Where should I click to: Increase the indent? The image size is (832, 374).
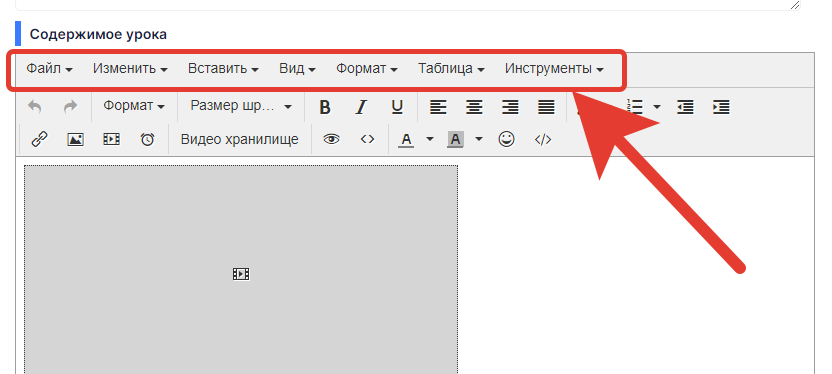721,107
